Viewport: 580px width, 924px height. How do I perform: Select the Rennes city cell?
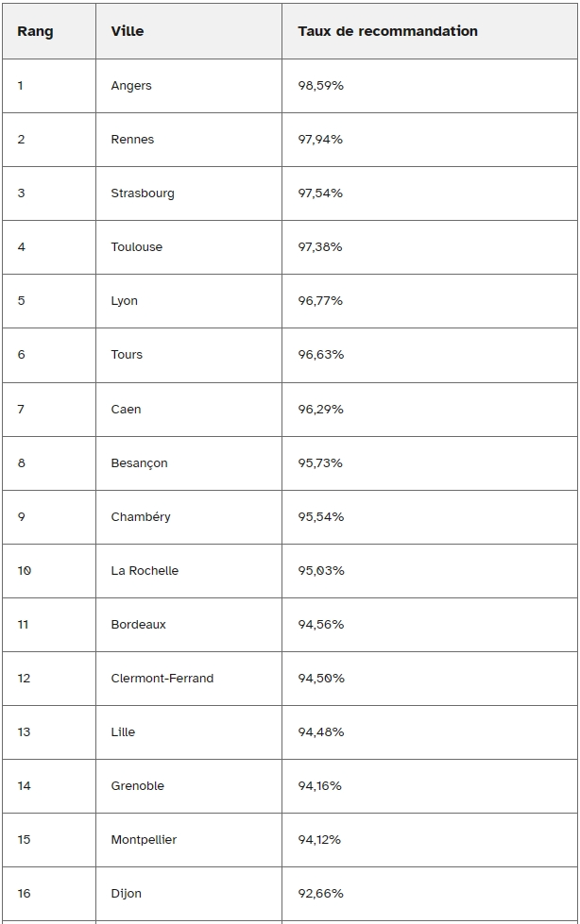pos(189,140)
